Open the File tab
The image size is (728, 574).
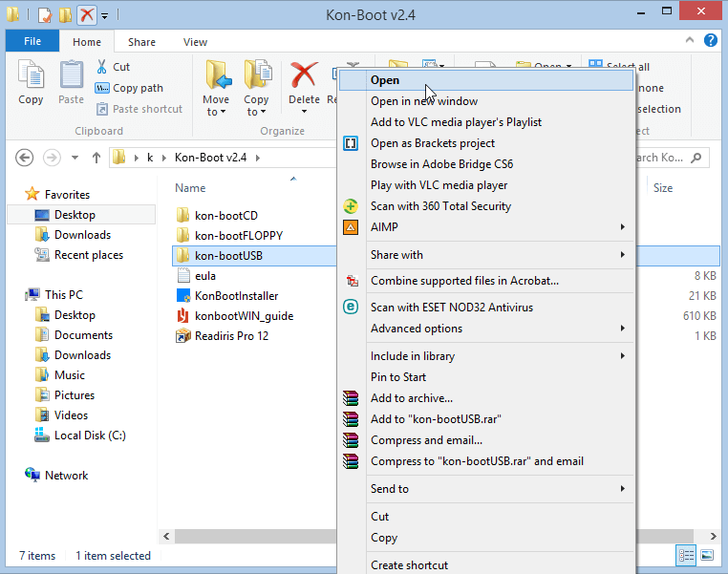[x=32, y=41]
